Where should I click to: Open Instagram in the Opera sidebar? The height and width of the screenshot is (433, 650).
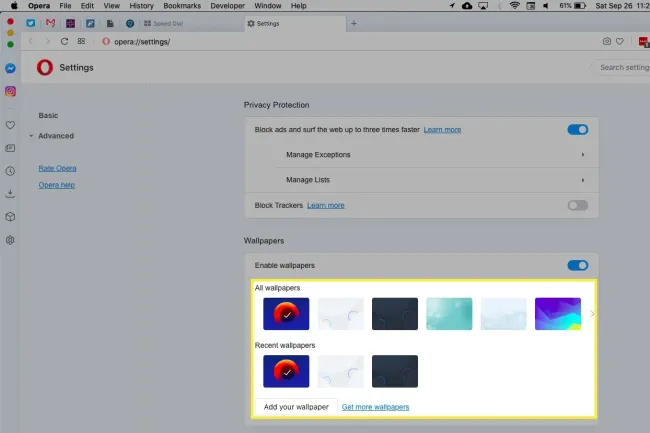pyautogui.click(x=10, y=91)
